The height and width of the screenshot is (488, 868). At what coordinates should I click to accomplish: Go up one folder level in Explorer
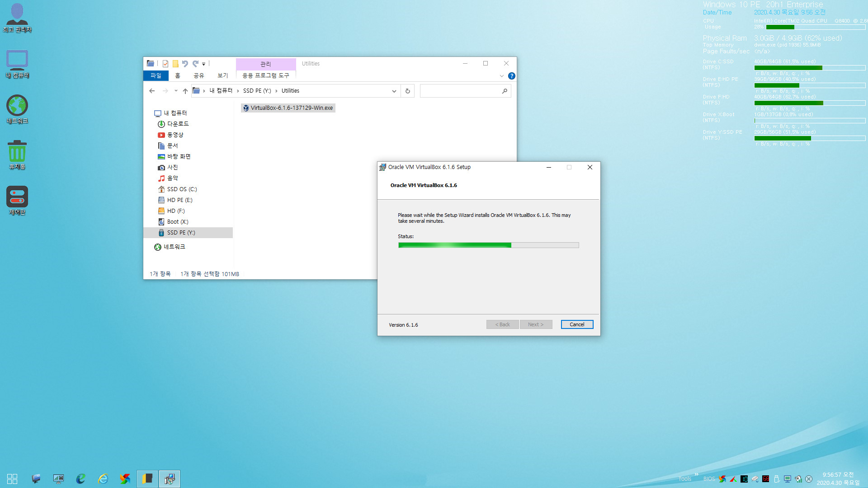point(185,91)
